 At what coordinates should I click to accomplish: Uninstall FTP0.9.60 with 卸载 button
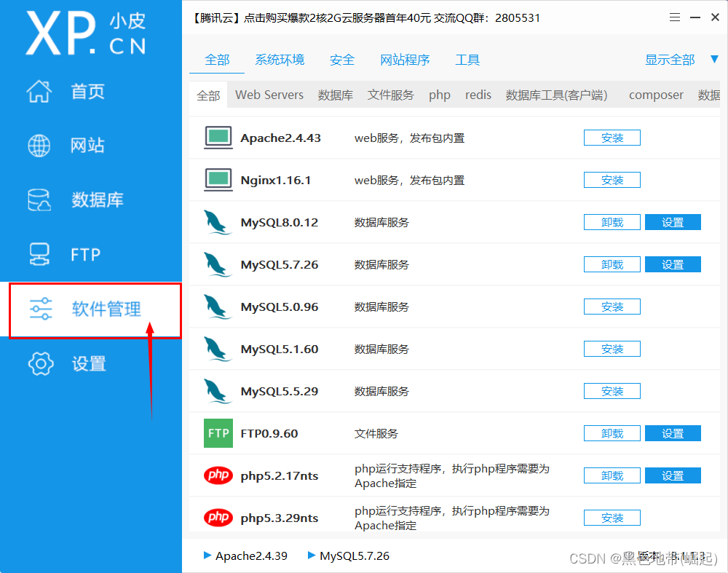point(612,434)
